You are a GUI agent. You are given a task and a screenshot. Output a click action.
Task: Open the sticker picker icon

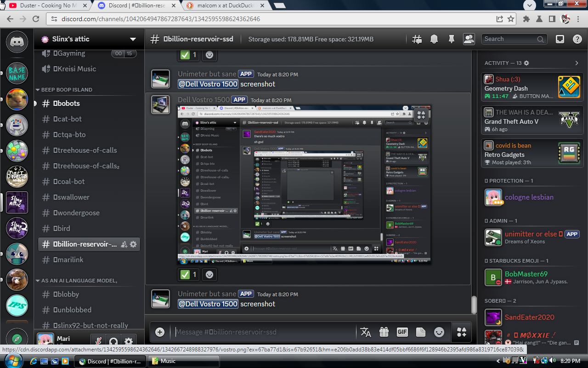(x=420, y=332)
